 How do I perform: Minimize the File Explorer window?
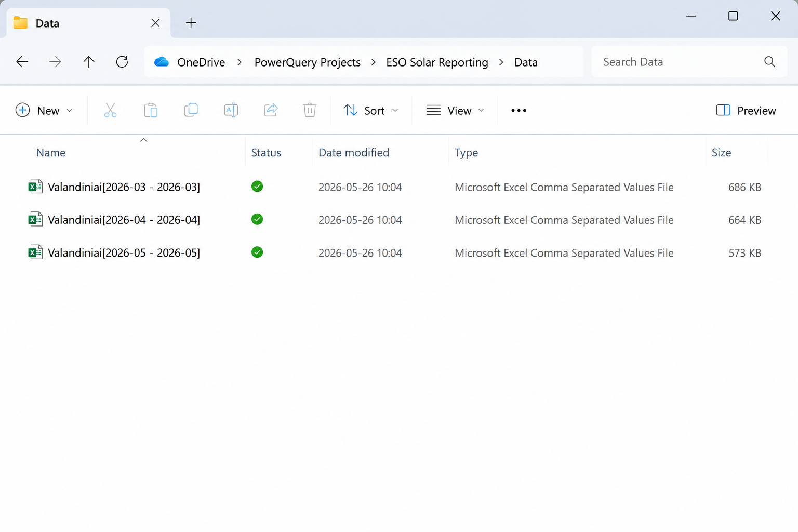tap(691, 16)
